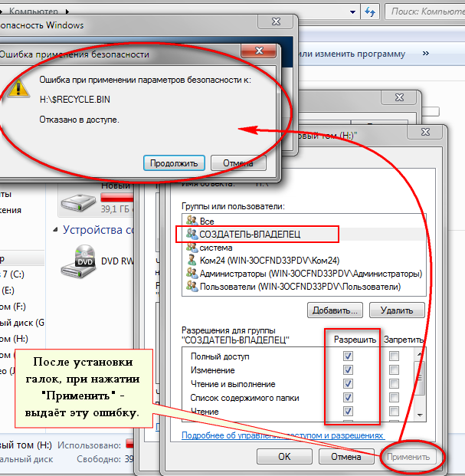Viewport: 465px width, 476px height.
Task: Click the permissions list scroll-up arrow
Action: coord(420,353)
